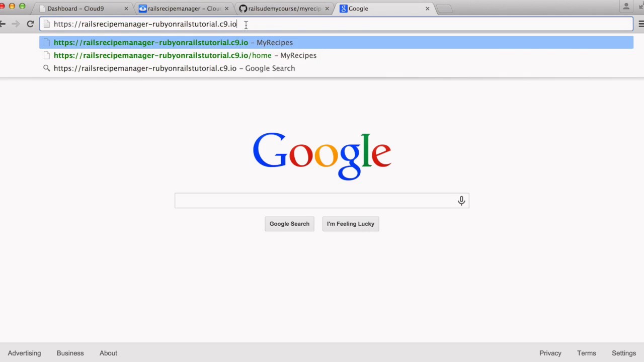The height and width of the screenshot is (362, 644).
Task: Select the c9.io/home MyRecipes suggestion
Action: [336, 55]
